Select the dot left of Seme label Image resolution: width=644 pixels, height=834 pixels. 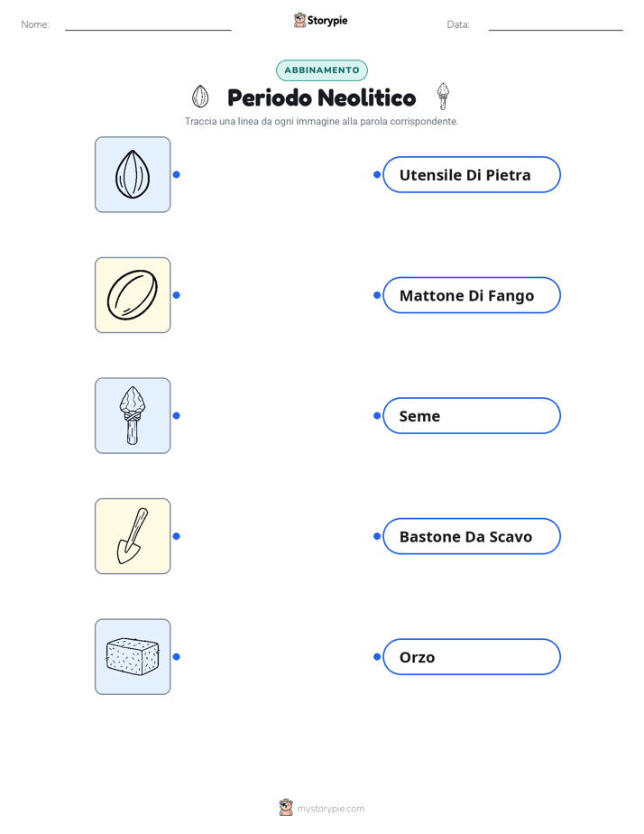click(x=377, y=416)
